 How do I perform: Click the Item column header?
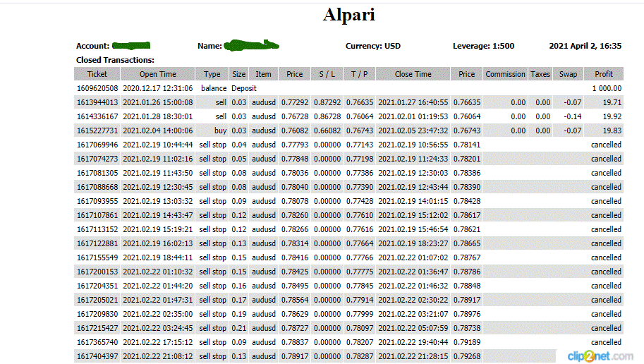coord(263,74)
